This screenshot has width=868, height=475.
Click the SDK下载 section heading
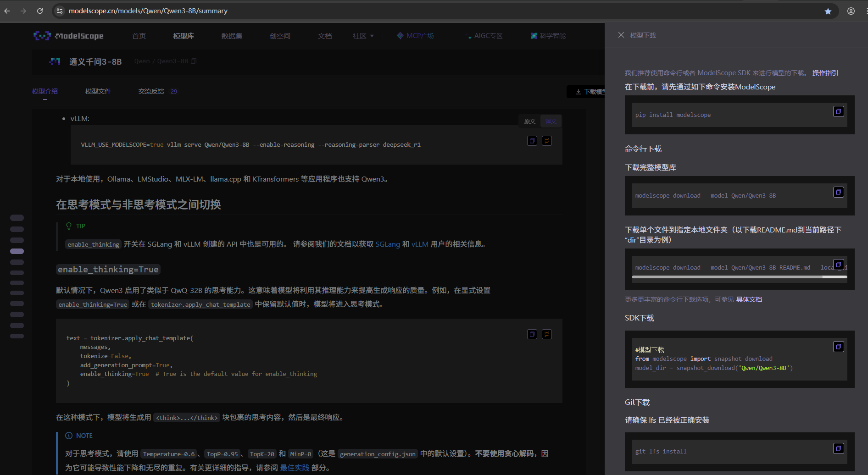pyautogui.click(x=640, y=318)
